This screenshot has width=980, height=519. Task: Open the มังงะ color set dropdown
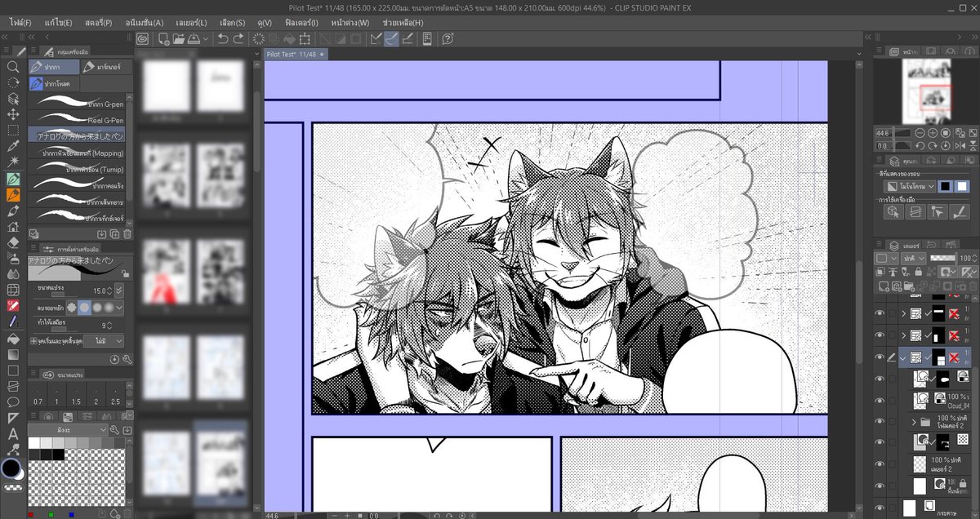point(67,430)
